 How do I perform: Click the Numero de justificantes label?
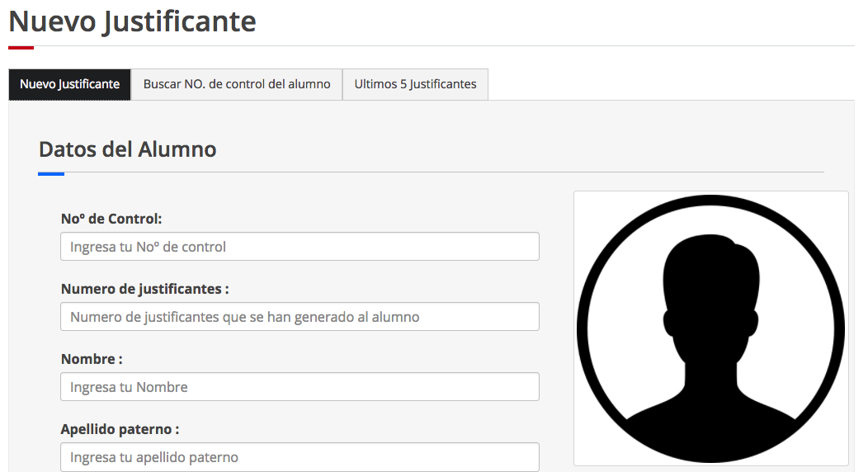(144, 289)
